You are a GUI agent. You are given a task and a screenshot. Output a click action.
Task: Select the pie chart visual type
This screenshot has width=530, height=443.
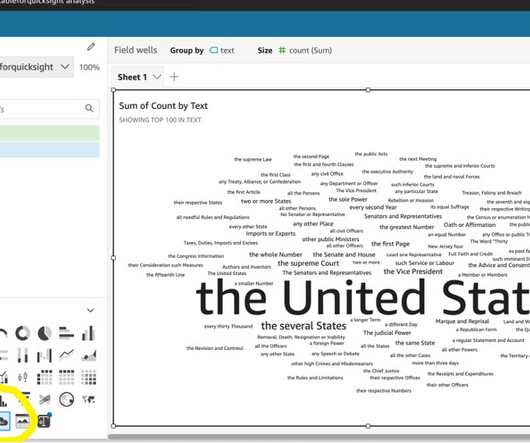[45, 333]
